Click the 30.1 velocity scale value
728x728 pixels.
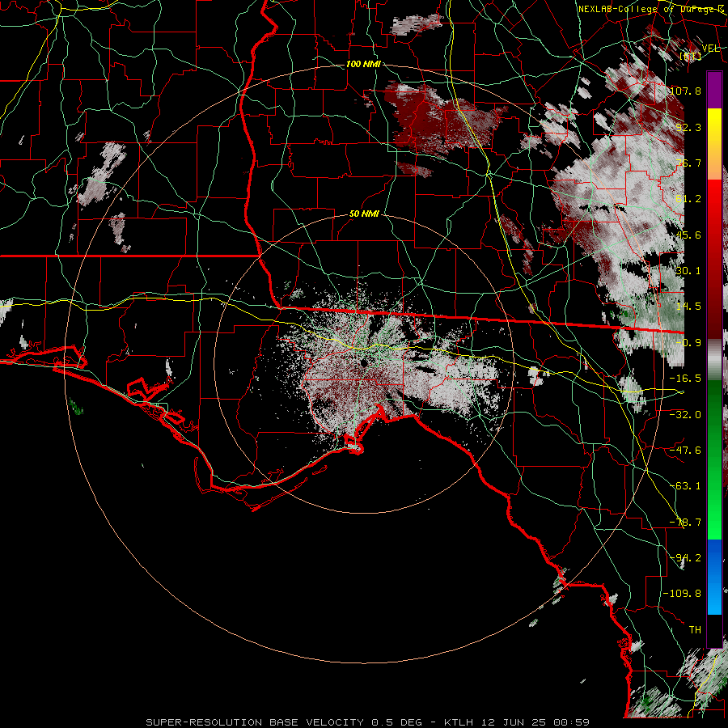pyautogui.click(x=688, y=271)
